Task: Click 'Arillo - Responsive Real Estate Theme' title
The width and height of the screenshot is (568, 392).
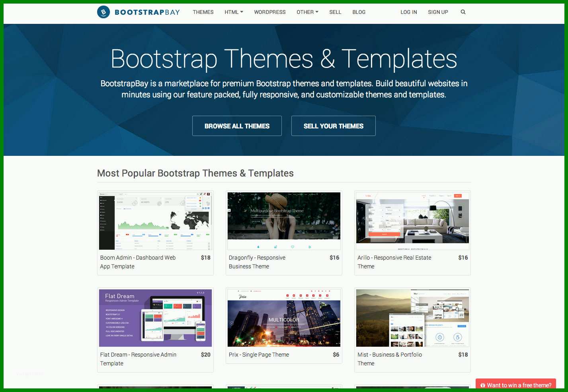Action: pyautogui.click(x=394, y=262)
